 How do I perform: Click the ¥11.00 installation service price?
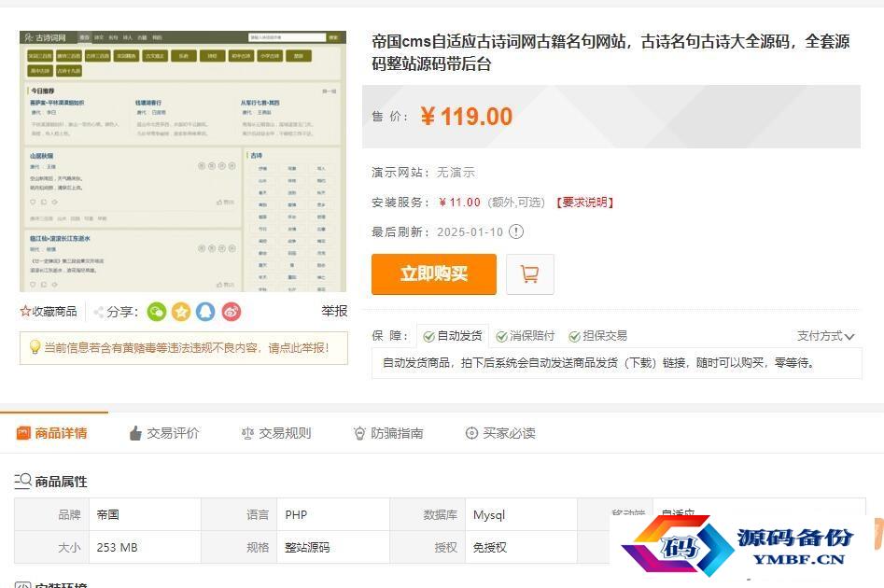[x=459, y=203]
